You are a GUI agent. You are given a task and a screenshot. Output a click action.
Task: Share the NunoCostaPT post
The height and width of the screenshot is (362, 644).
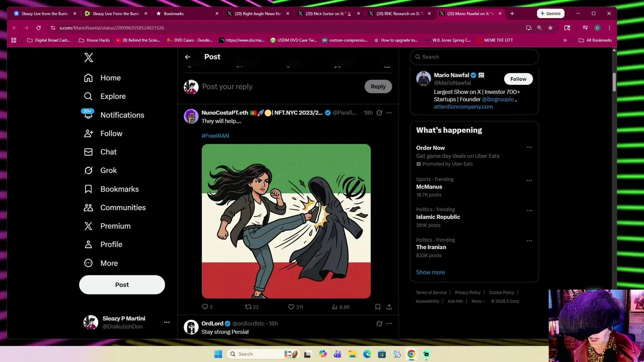coord(389,307)
